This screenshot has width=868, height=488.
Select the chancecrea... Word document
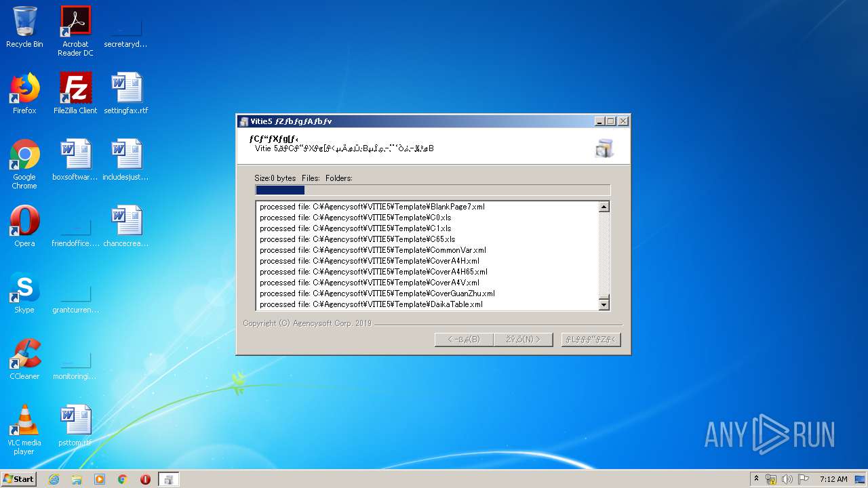click(125, 226)
